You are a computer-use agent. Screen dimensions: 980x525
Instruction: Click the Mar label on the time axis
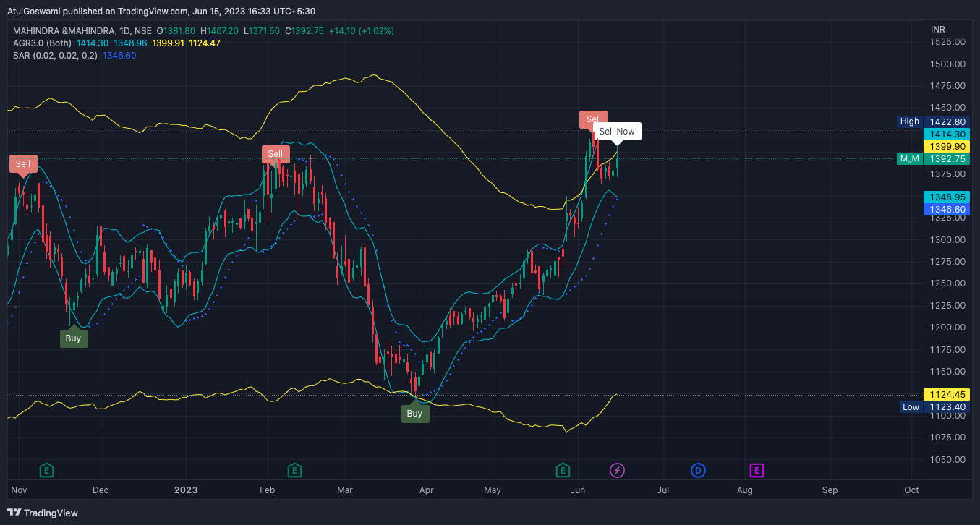click(345, 490)
